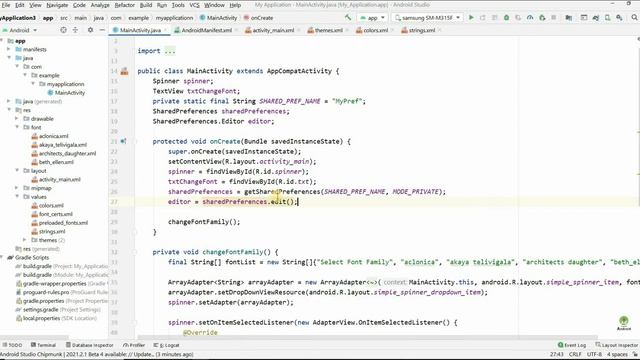Click Select Opened File target icon

coord(63,30)
